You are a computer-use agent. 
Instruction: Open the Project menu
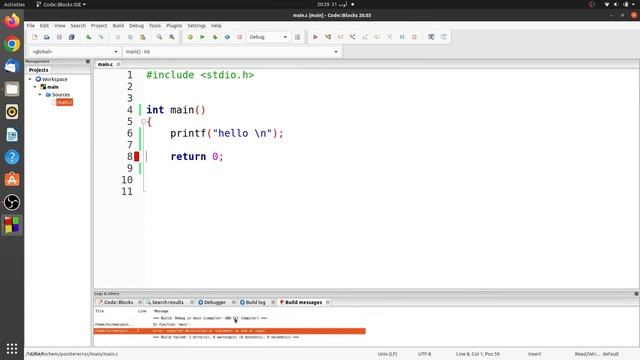click(99, 26)
